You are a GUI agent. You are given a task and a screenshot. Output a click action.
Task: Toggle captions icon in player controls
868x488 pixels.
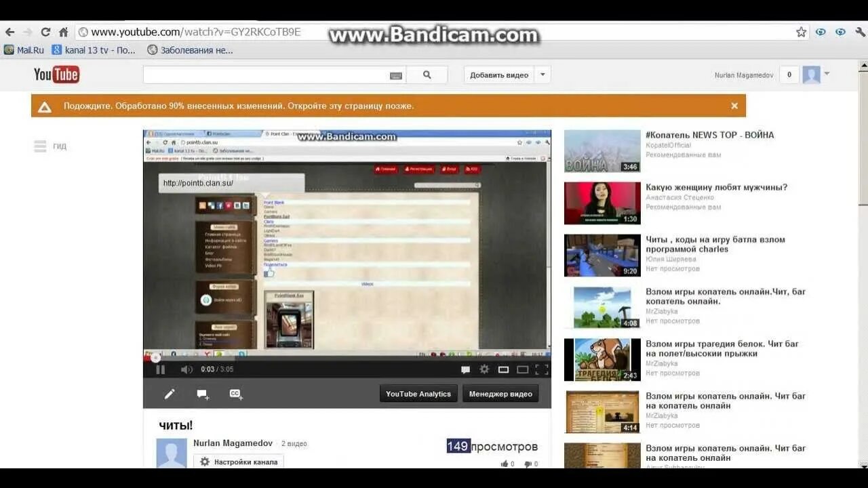point(465,369)
